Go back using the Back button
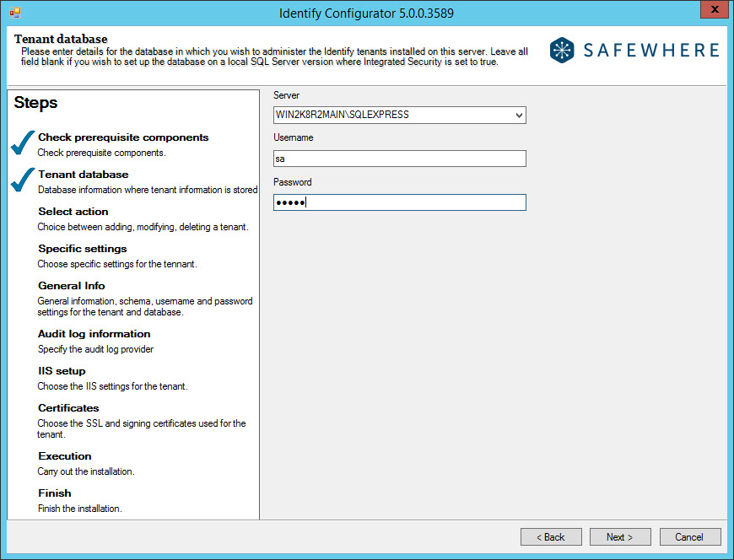The height and width of the screenshot is (560, 734). [551, 537]
